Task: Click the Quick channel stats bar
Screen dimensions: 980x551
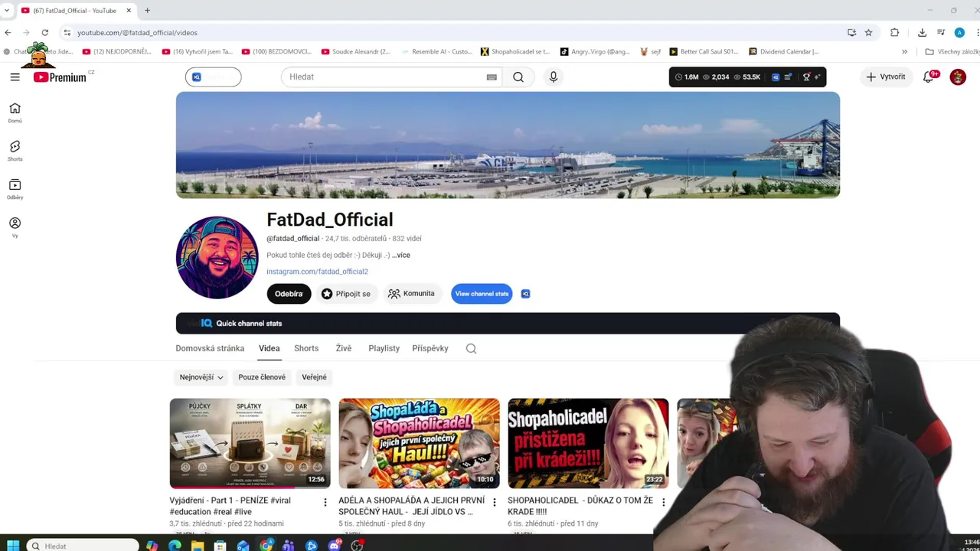Action: [508, 324]
